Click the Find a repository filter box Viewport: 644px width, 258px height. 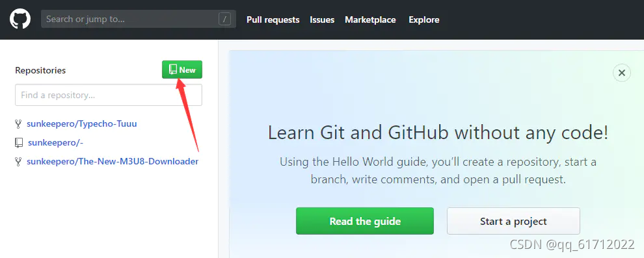[109, 95]
